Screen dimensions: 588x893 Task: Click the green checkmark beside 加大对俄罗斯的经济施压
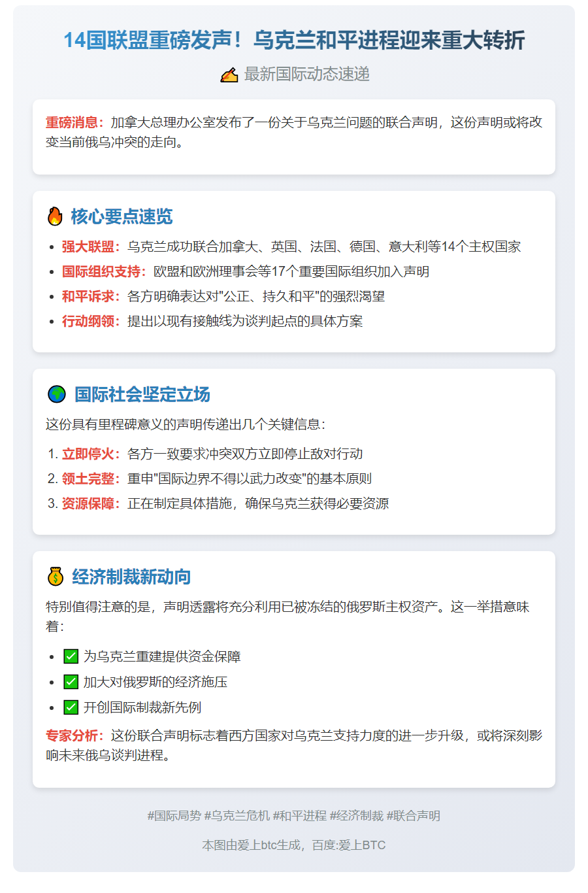pos(71,682)
